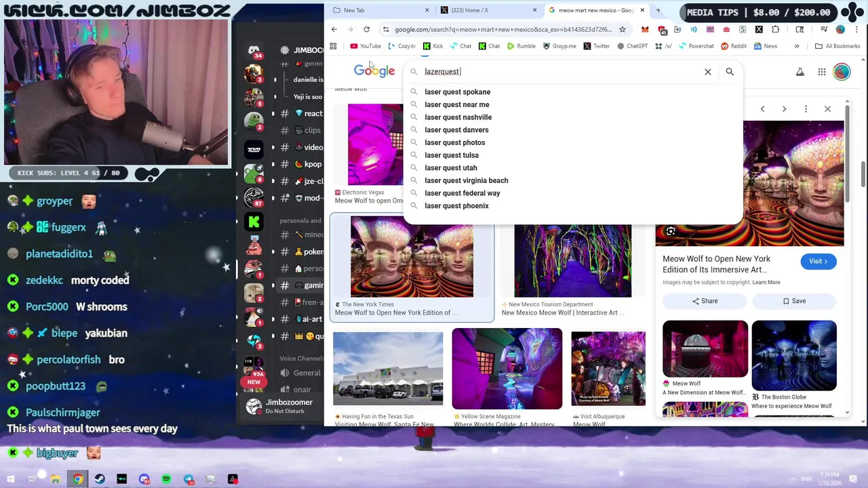Open Steam from the taskbar

[100, 479]
